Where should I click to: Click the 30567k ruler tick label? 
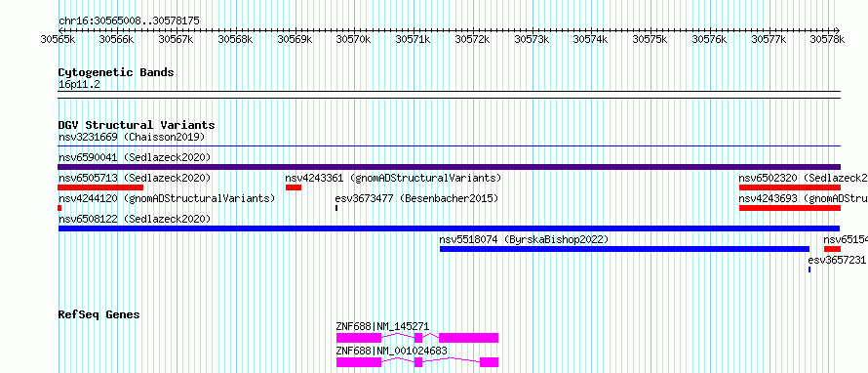176,39
